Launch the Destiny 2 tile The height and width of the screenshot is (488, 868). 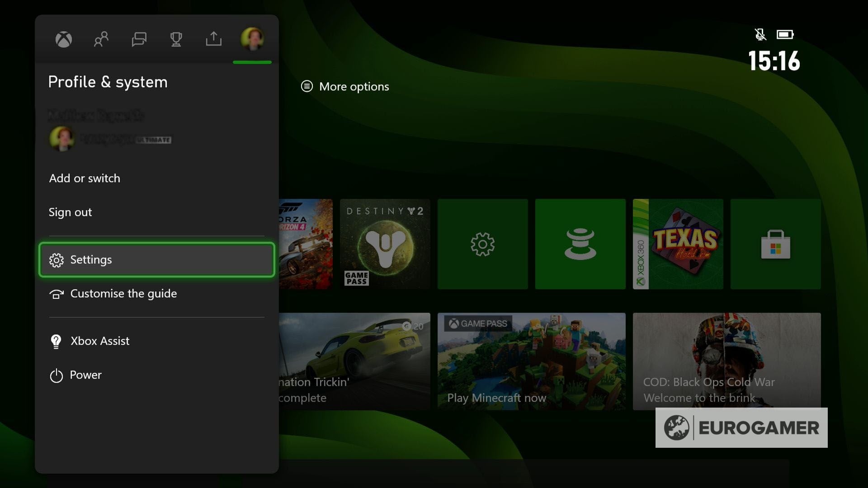click(385, 244)
